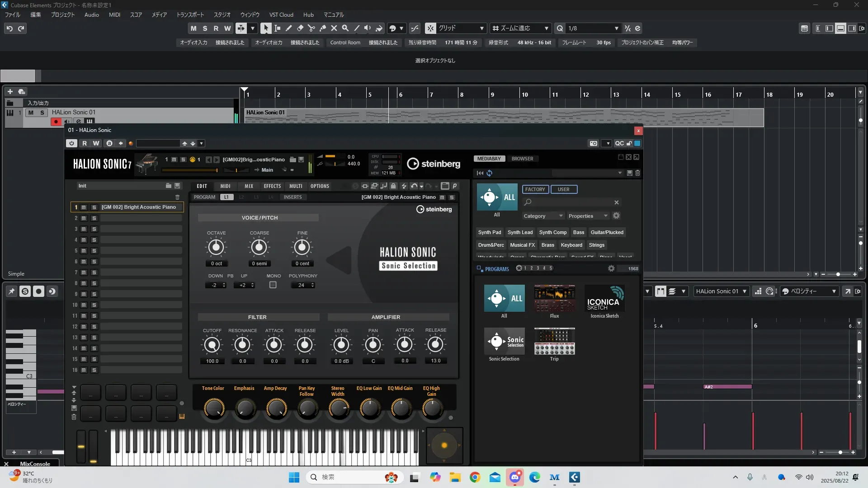Select the Mute X tool

point(334,28)
